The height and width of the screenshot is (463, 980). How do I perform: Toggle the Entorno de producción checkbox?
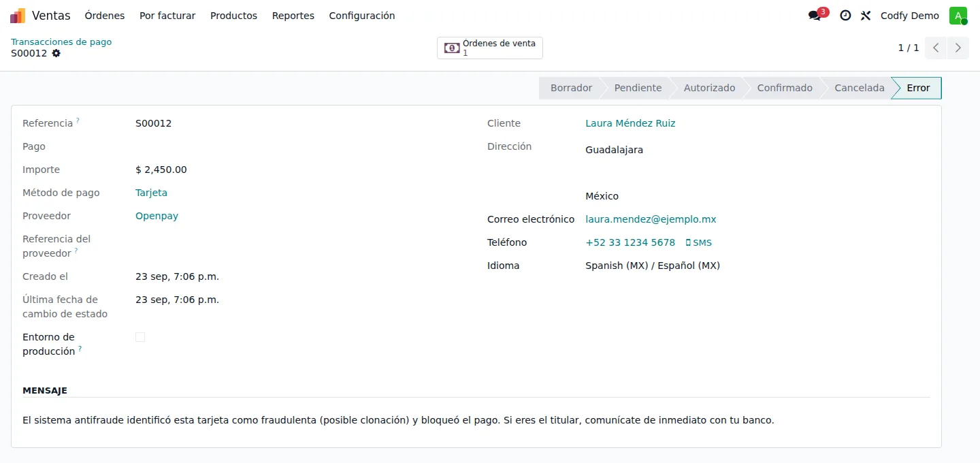tap(140, 337)
